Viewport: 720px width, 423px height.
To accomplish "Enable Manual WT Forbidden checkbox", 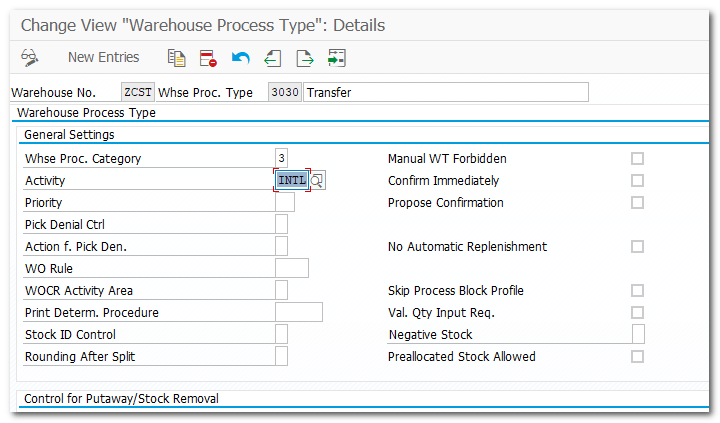I will pyautogui.click(x=637, y=159).
